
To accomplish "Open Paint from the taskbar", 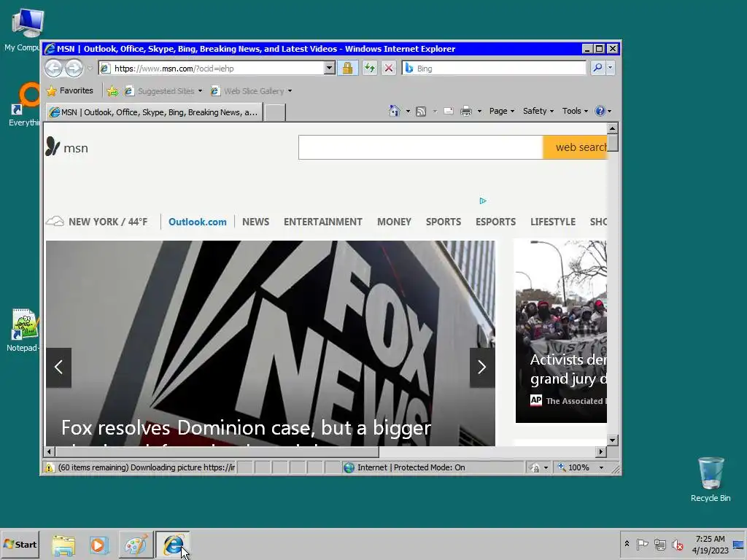I will coord(136,545).
